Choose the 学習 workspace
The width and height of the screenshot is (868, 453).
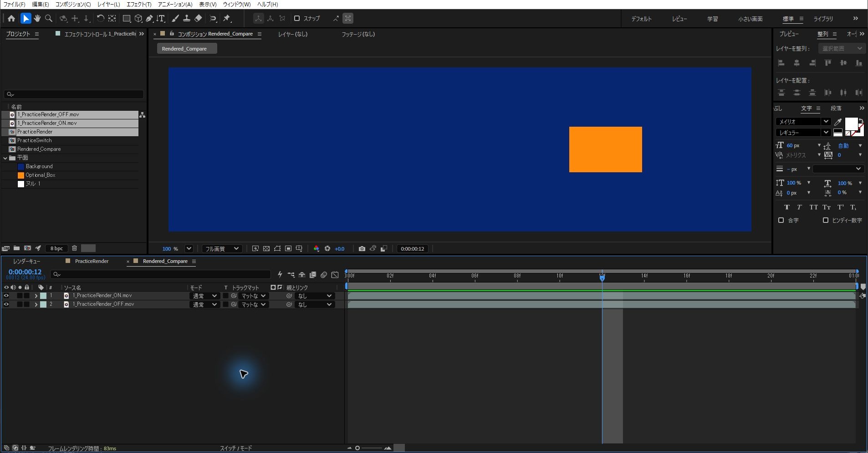pos(712,19)
